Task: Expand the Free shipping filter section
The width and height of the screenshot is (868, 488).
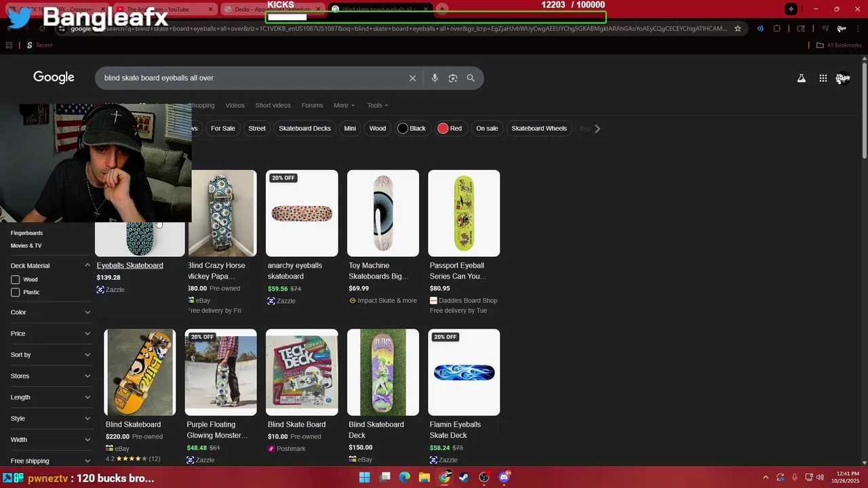Action: 51,461
